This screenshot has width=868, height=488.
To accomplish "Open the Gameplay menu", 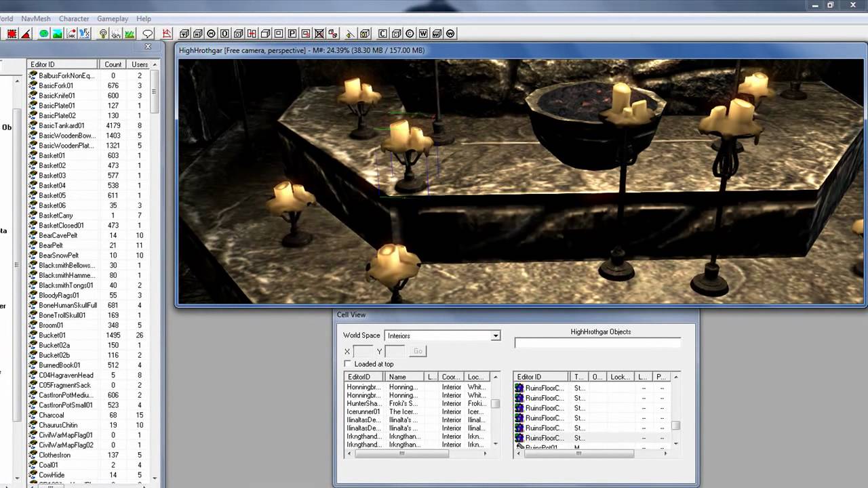I will click(113, 18).
